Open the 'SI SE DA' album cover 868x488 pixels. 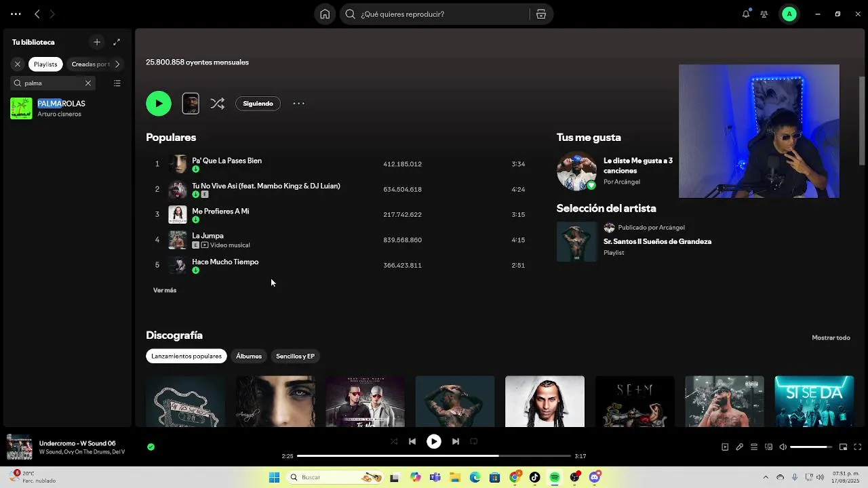click(814, 401)
